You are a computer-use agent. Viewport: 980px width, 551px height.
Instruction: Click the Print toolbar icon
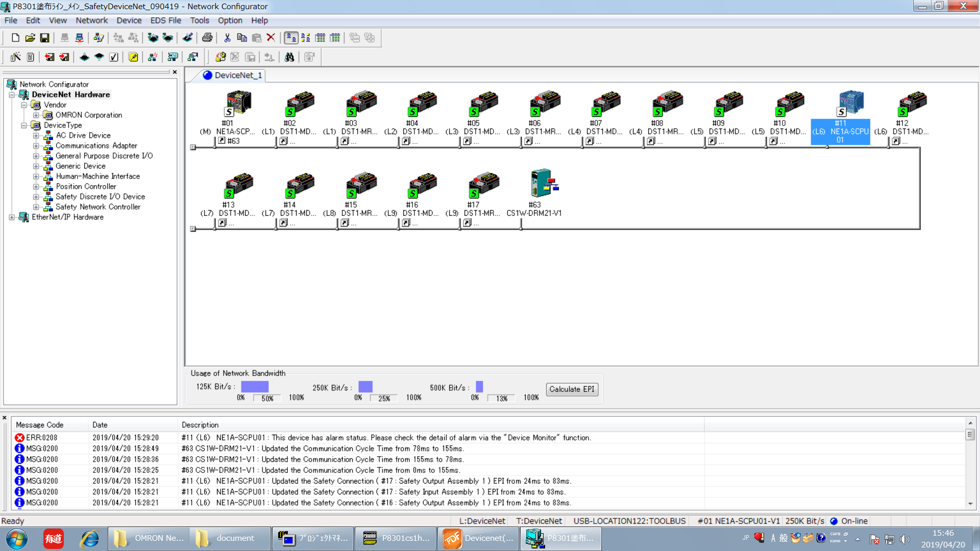207,38
